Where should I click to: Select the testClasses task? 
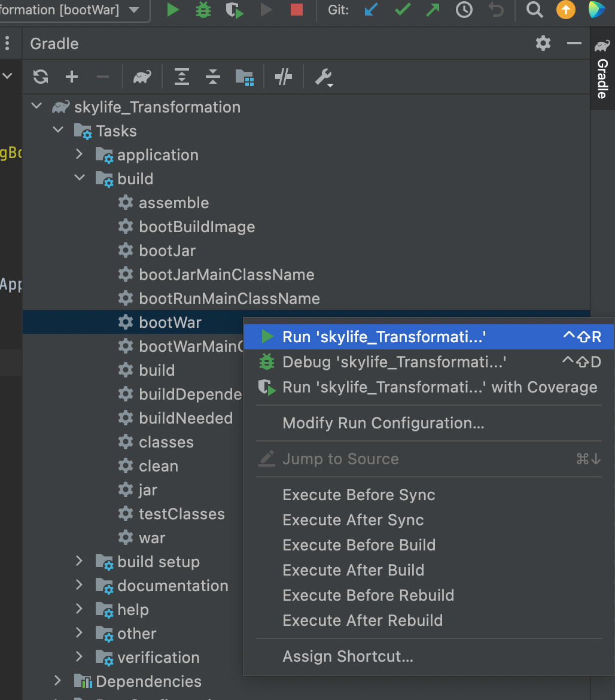[x=182, y=514]
